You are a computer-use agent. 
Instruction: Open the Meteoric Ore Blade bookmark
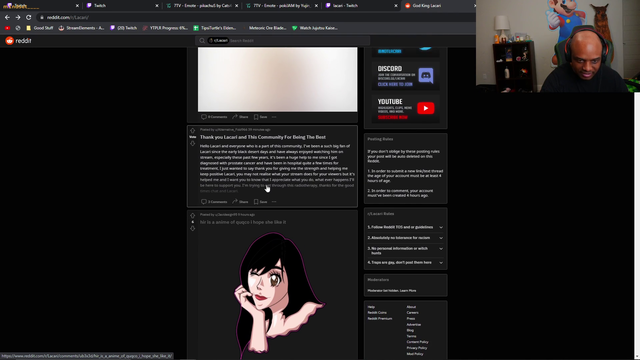click(264, 28)
